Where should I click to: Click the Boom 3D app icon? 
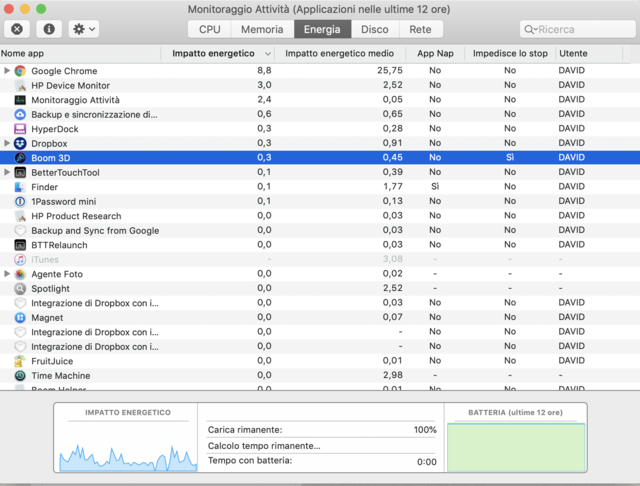20,158
